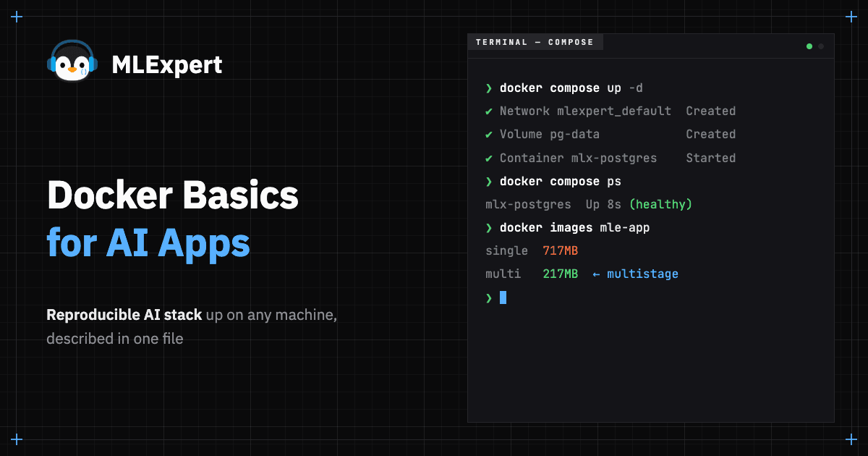Screen dimensions: 868x456
Task: Click the prompt arrow before 'docker compose up'
Action: click(x=489, y=88)
